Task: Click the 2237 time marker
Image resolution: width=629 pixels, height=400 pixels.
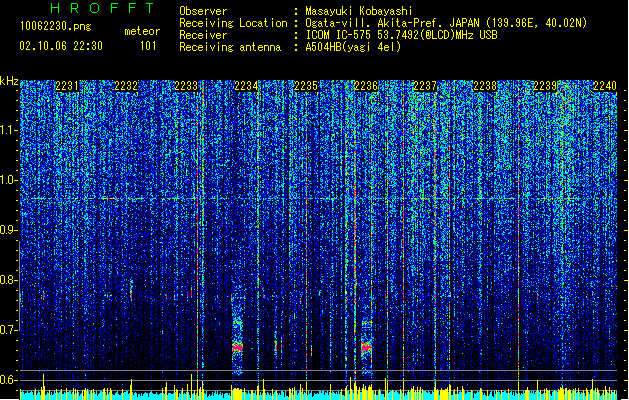Action: coord(425,86)
